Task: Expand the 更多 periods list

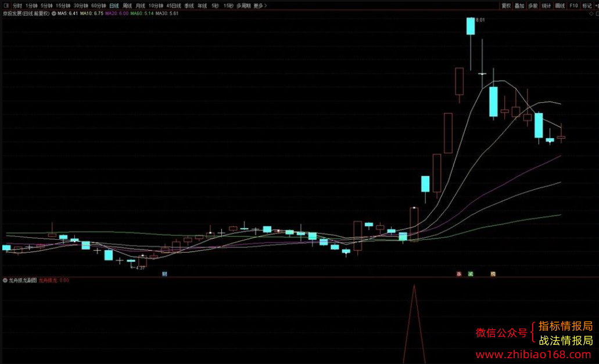Action: click(260, 6)
